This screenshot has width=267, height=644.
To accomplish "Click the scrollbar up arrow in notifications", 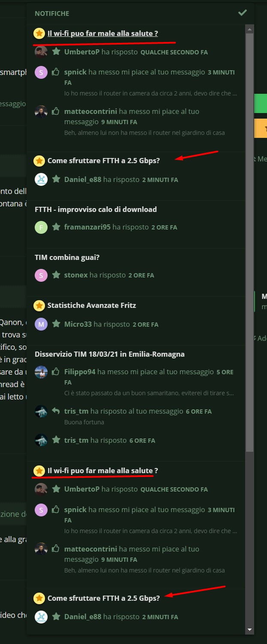I will [249, 29].
